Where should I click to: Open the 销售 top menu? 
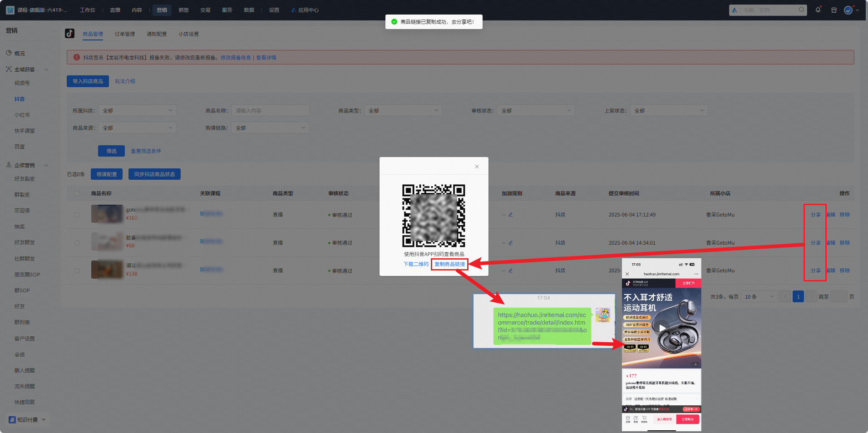click(x=183, y=10)
